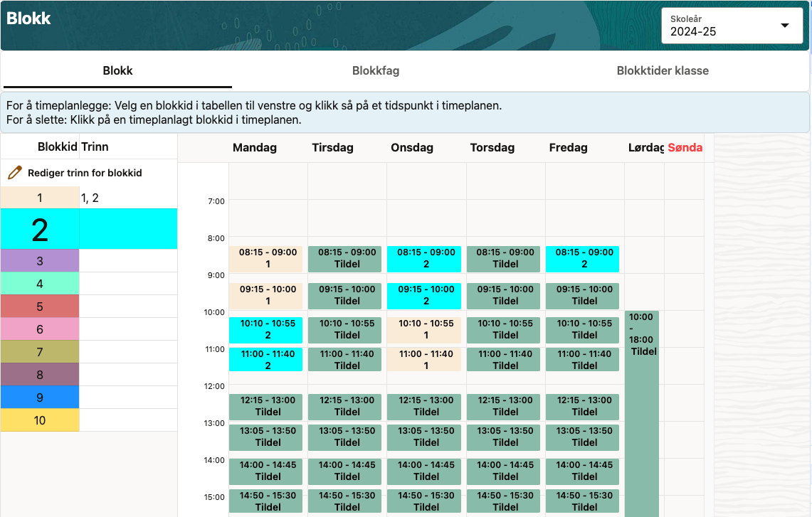Click the Rediger trinn for blokkid link
The width and height of the screenshot is (812, 517).
85,173
